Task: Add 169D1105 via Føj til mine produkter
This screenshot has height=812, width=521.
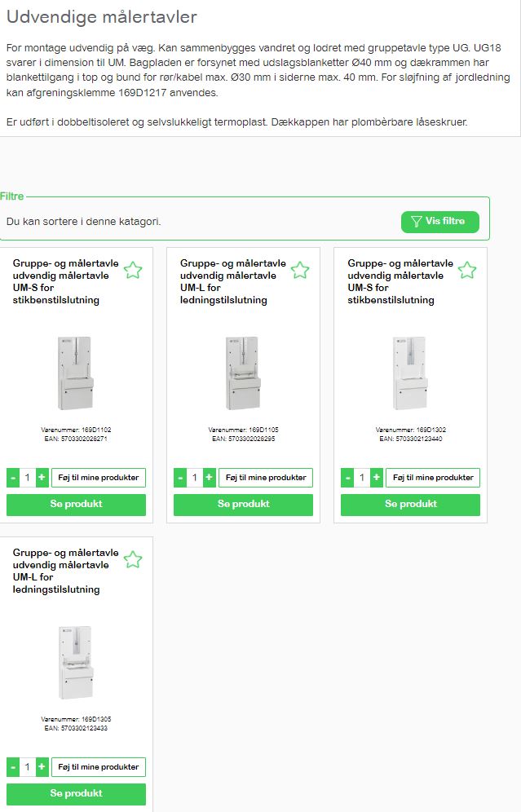Action: pyautogui.click(x=266, y=478)
